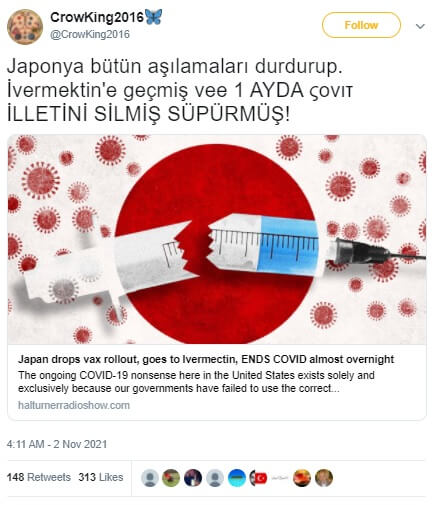436x505 pixels.
Task: Open the faint white signature liker avatar
Action: (x=280, y=478)
